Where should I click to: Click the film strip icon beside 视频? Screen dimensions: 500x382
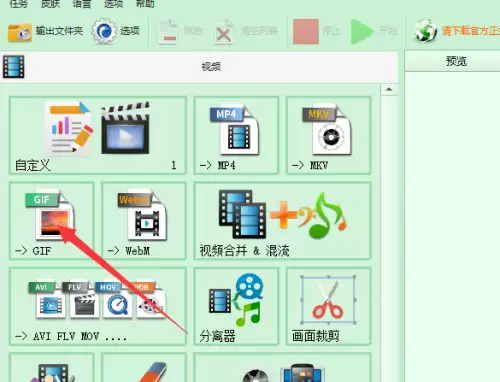coord(14,67)
